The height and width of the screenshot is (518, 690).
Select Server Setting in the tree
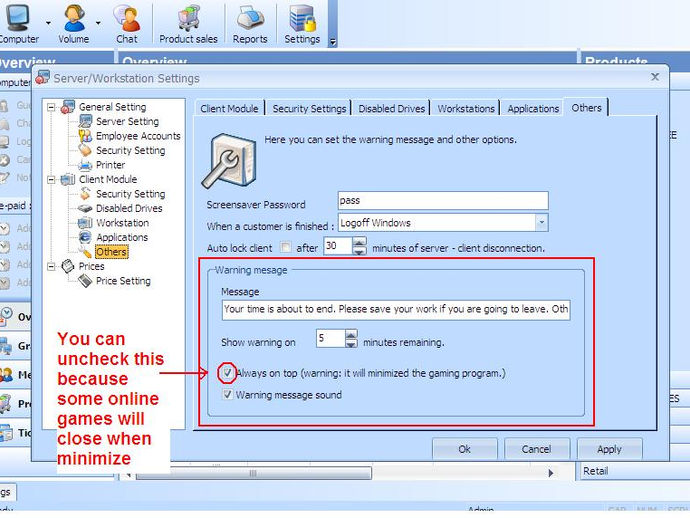coord(128,121)
